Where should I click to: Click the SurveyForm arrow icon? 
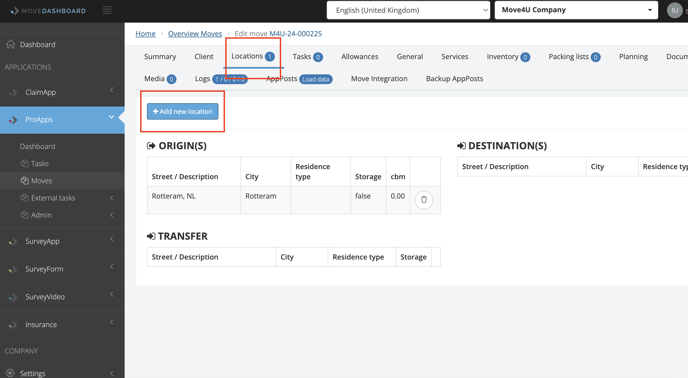(x=13, y=269)
